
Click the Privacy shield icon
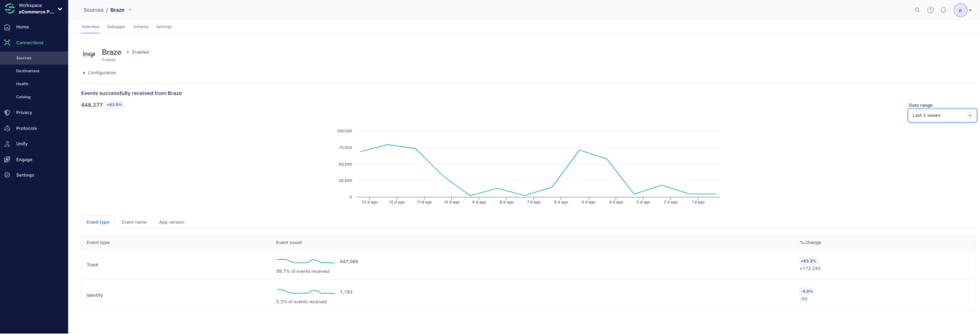[7, 112]
